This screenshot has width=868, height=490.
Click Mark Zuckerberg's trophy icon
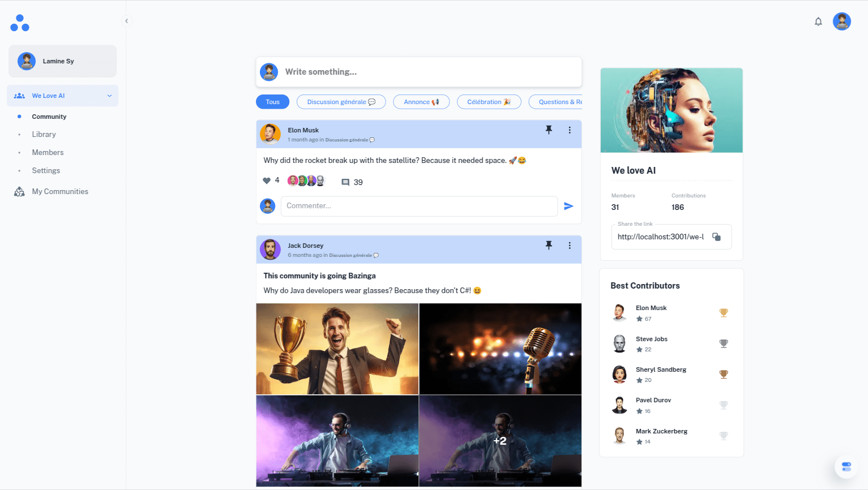tap(724, 436)
